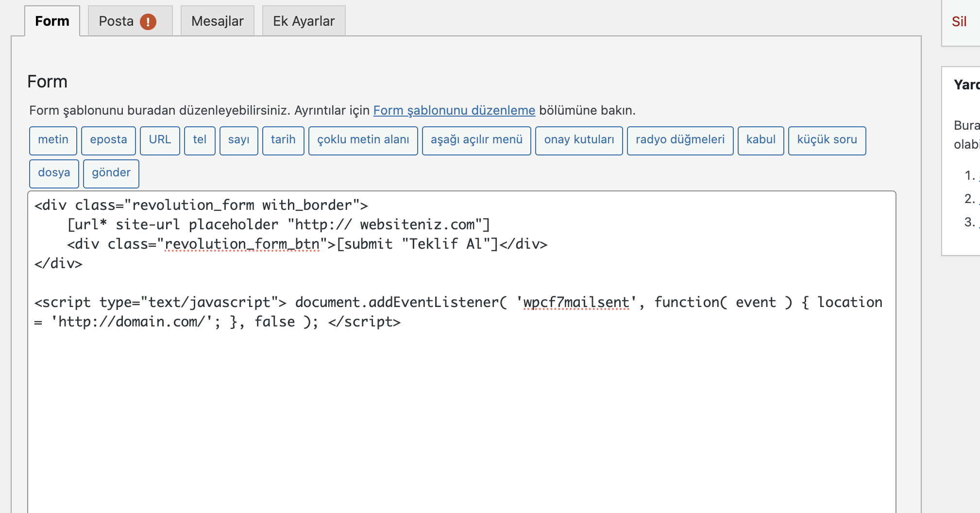Image resolution: width=980 pixels, height=513 pixels.
Task: Click the 'wpcf7mailsent' text in code
Action: (x=576, y=302)
